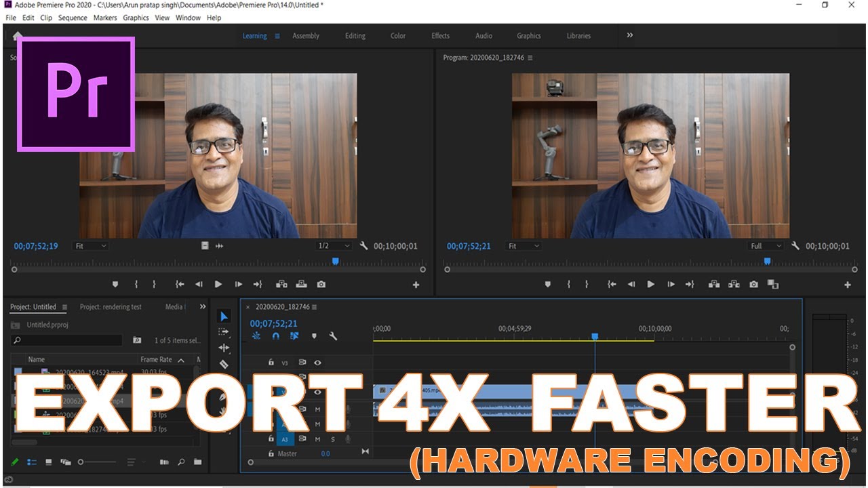Switch to the Editing workspace

tap(355, 36)
